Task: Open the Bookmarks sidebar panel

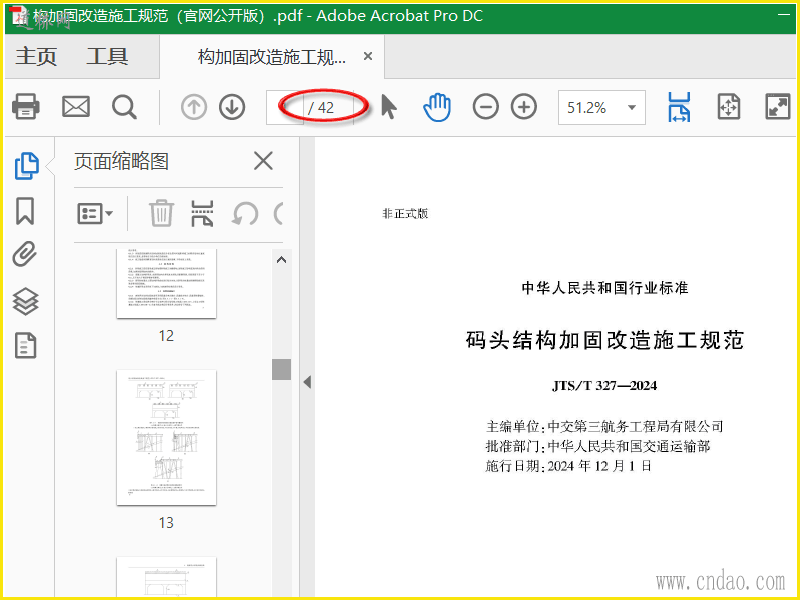Action: (25, 211)
